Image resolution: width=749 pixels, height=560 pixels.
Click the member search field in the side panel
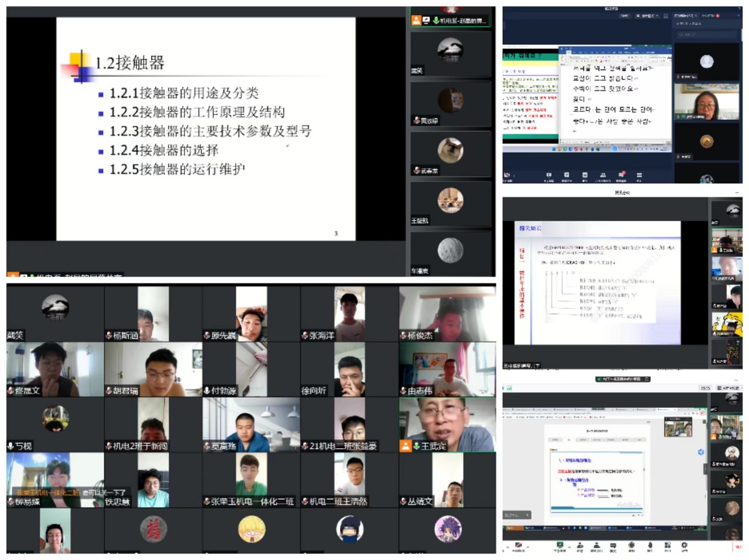pos(706,35)
